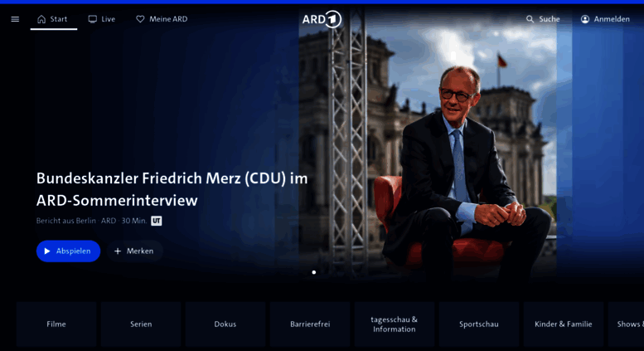The height and width of the screenshot is (351, 644).
Task: Click the UT subtitle badge
Action: click(157, 221)
